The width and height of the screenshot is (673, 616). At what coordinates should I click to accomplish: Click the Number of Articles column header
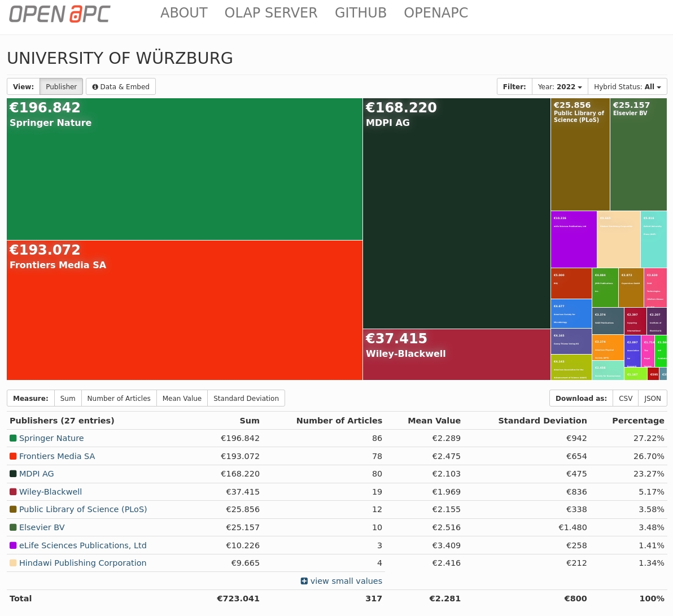[339, 421]
